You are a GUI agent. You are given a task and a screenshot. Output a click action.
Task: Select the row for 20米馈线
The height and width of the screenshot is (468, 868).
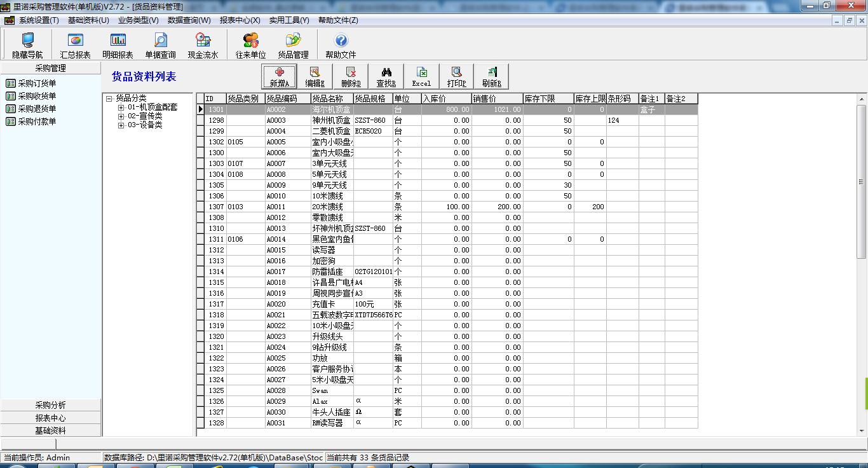[327, 207]
